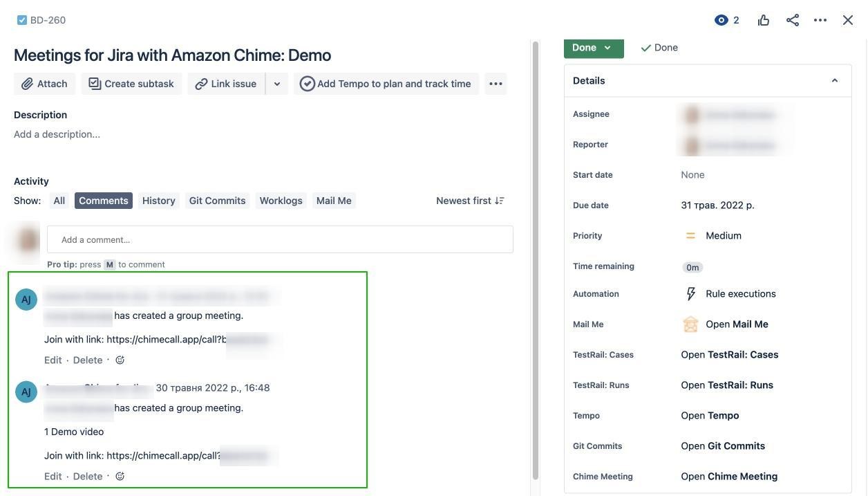The height and width of the screenshot is (496, 868).
Task: Open Chime Meeting
Action: (x=729, y=477)
